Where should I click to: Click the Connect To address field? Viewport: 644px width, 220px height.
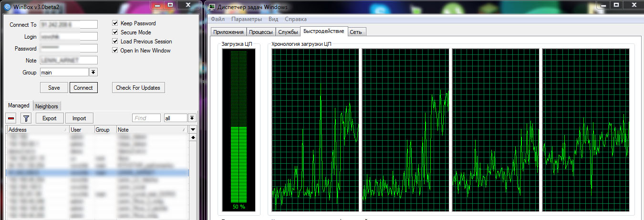(x=69, y=24)
